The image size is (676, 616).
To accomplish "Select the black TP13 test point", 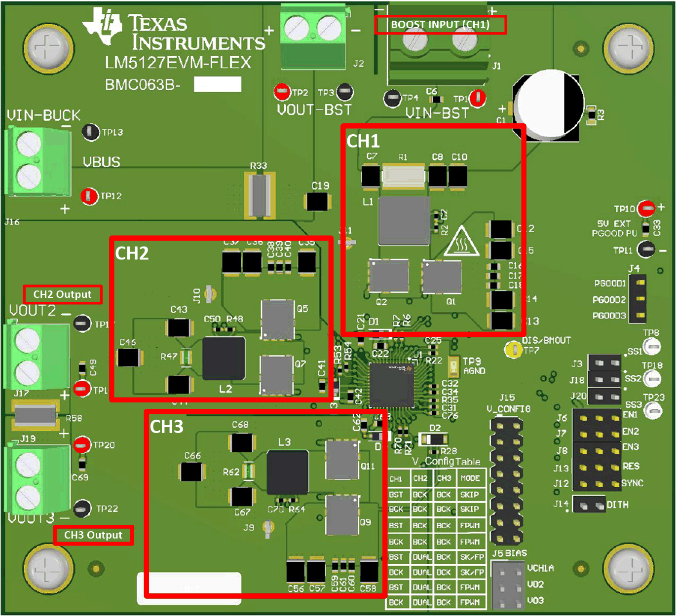I will [90, 132].
